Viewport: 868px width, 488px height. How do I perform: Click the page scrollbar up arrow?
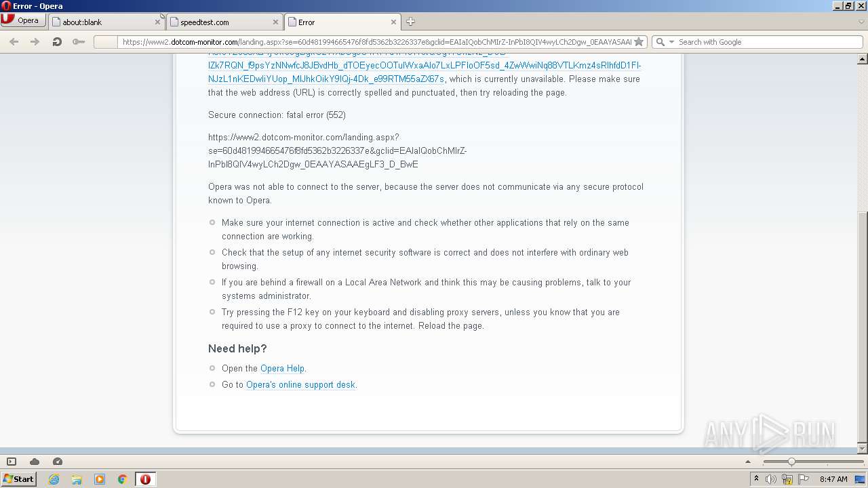[863, 59]
